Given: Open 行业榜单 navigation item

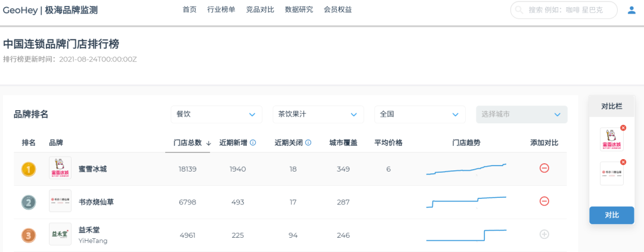Looking at the screenshot, I should [x=221, y=10].
